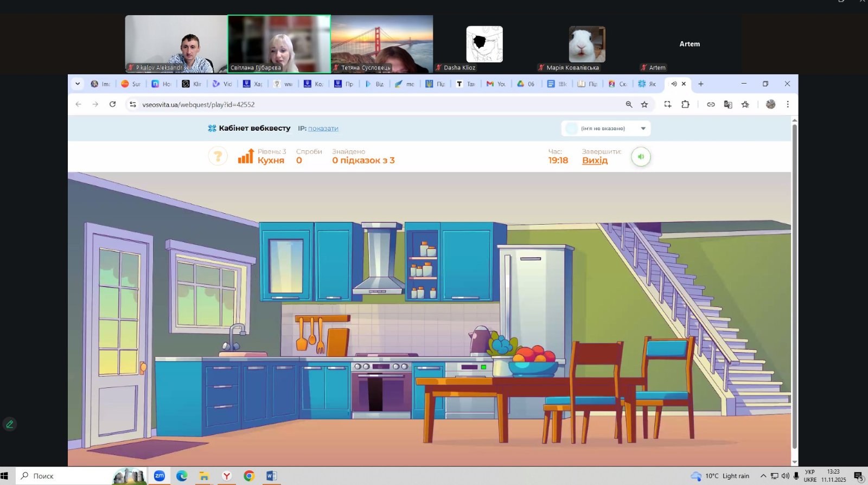Image resolution: width=868 pixels, height=485 pixels.
Task: Click the page vertical scrollbar
Action: [x=794, y=288]
